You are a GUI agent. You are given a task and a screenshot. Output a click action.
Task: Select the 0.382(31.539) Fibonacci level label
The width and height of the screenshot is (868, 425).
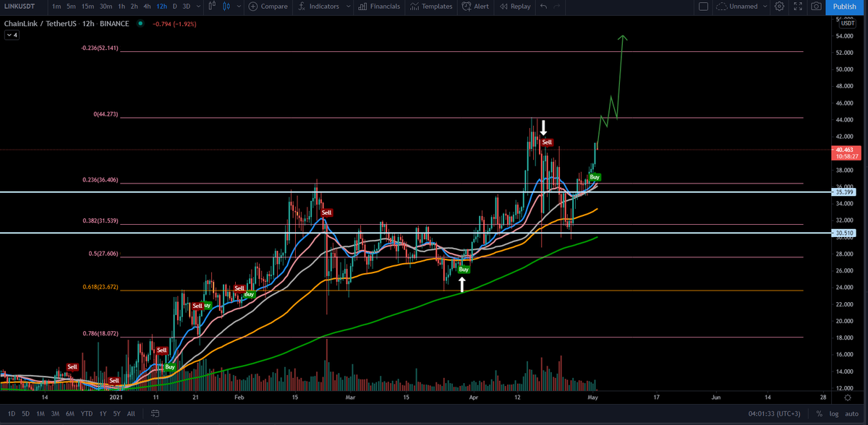coord(100,220)
